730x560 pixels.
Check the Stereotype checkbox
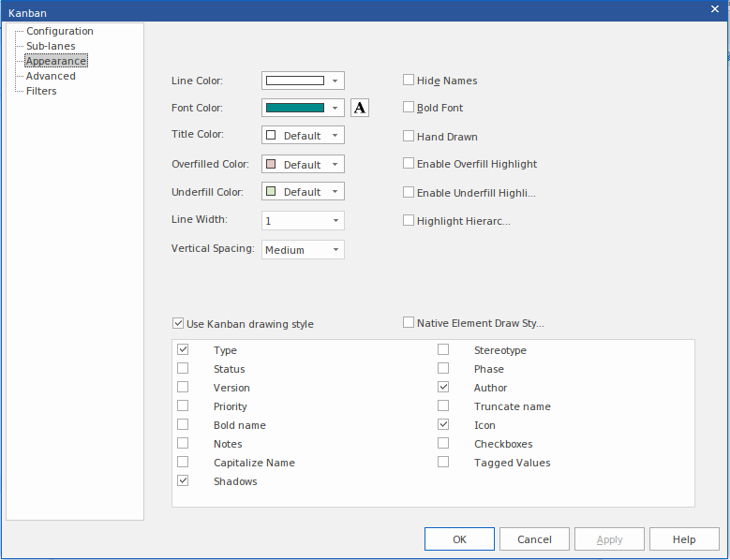[443, 349]
